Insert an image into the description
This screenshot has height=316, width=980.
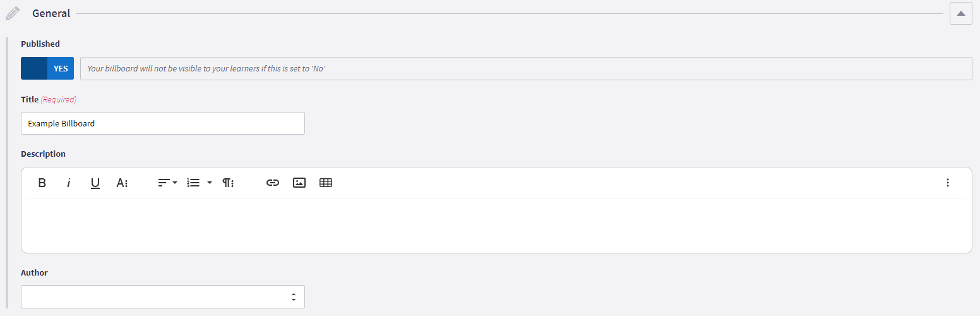click(x=299, y=183)
